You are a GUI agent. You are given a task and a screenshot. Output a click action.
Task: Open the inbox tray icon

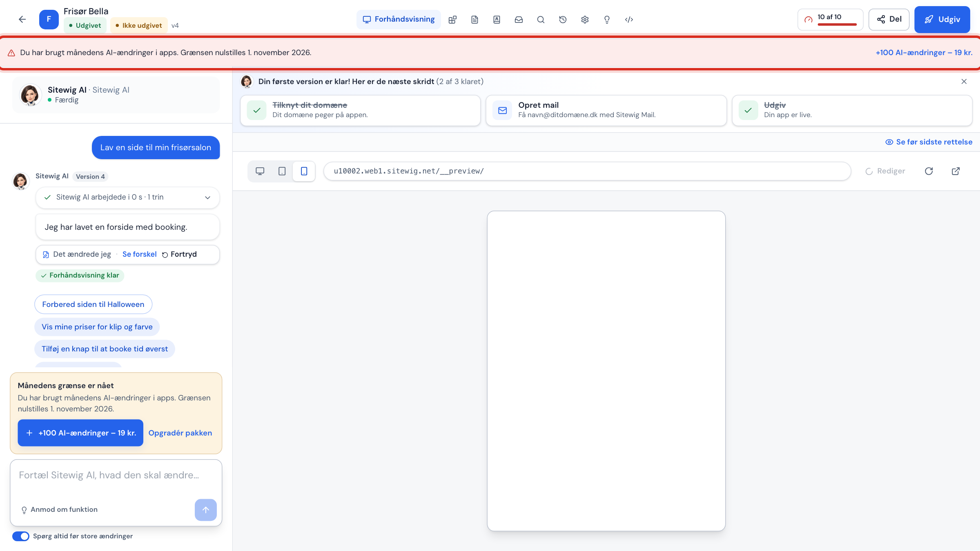(x=519, y=20)
